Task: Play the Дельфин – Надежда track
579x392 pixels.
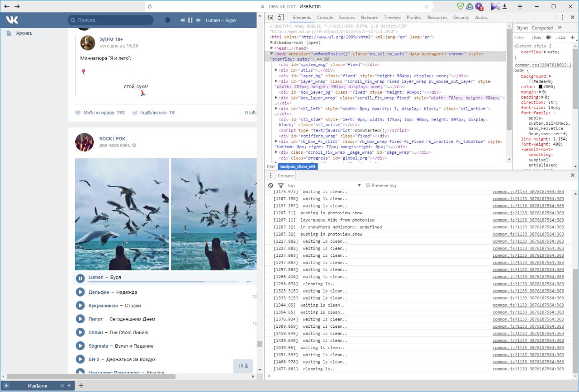Action: click(x=80, y=292)
